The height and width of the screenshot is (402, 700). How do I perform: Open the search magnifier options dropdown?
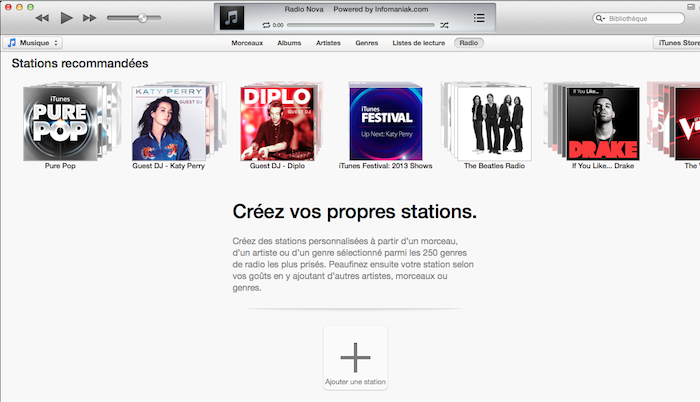[x=600, y=18]
